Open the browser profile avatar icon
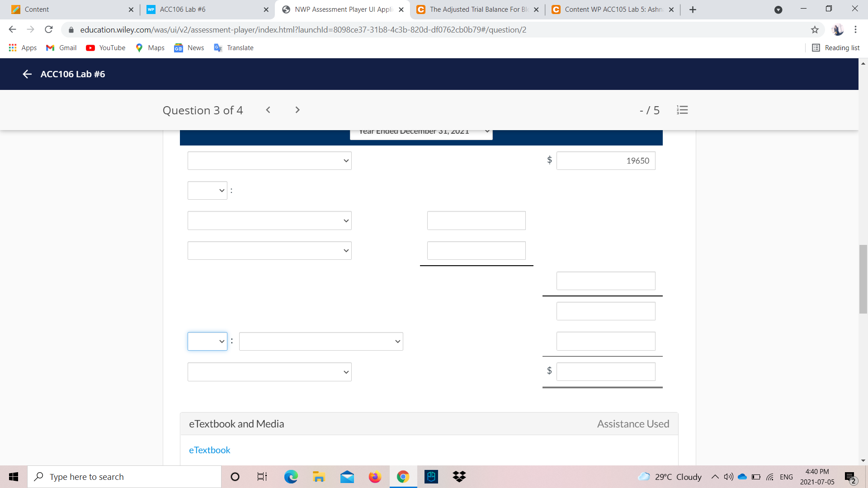 (839, 30)
